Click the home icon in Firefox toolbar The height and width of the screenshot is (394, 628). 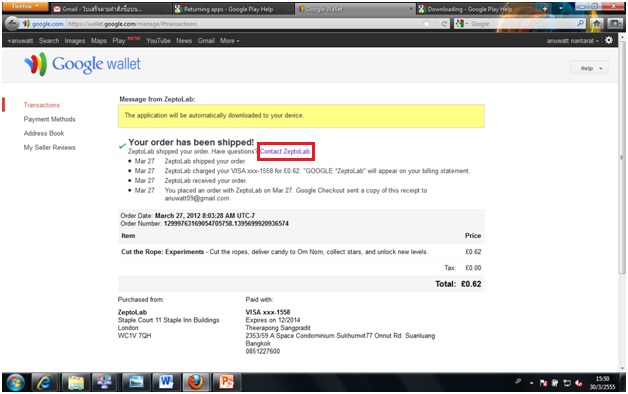coord(596,24)
